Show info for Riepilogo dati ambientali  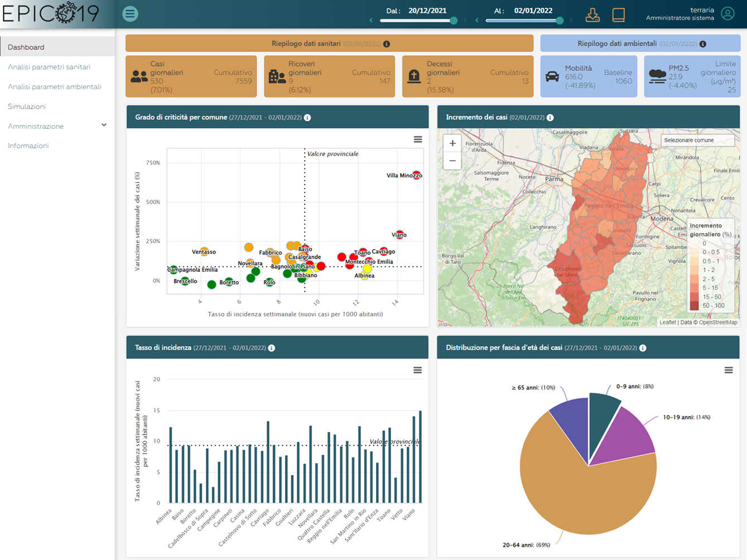coord(703,44)
